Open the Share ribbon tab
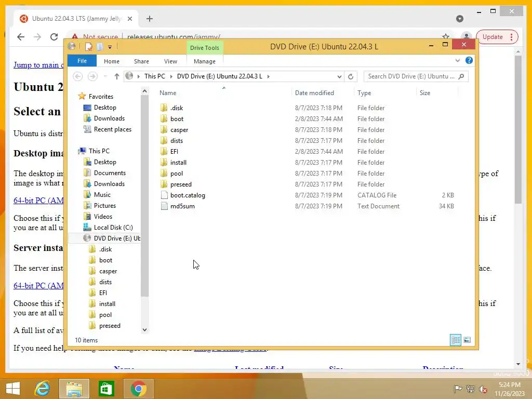The image size is (532, 399). [x=141, y=61]
